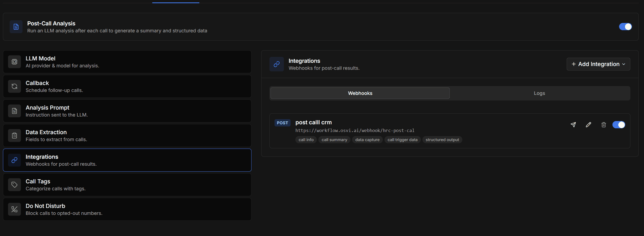Click 'Run an LLM analysis after each call' description
Viewport: 644px width, 236px height.
click(117, 31)
